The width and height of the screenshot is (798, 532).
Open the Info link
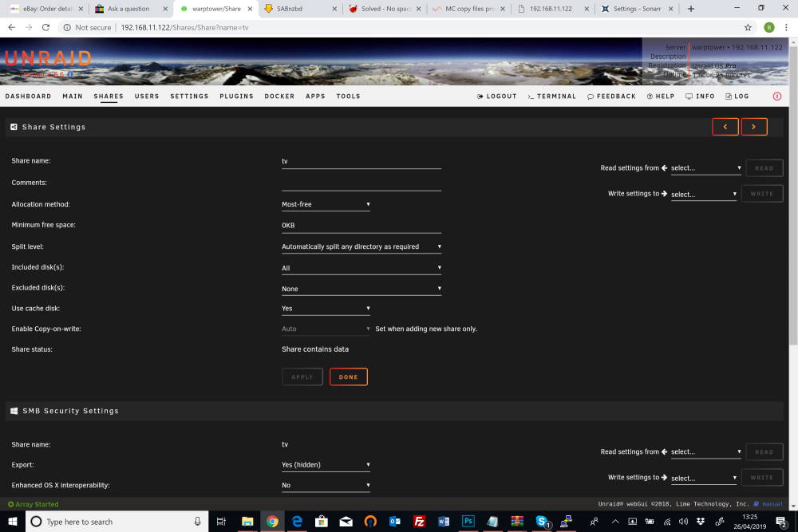click(x=700, y=97)
